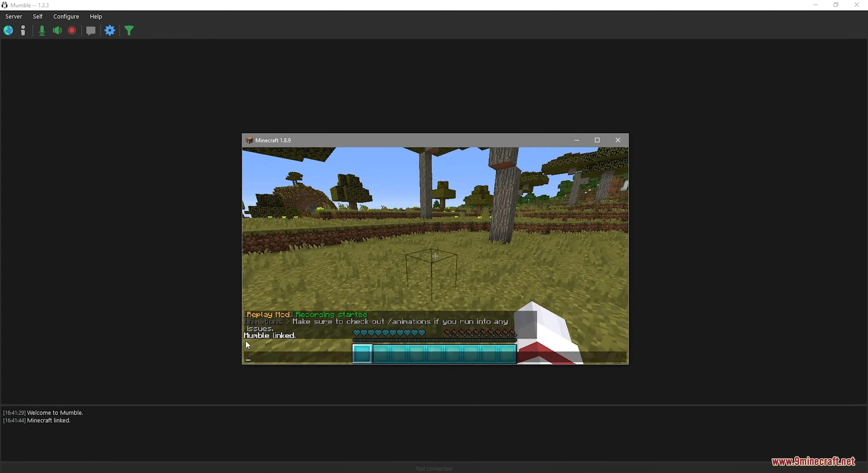The image size is (868, 473).
Task: Open the Comment speech bubble icon
Action: (x=91, y=31)
